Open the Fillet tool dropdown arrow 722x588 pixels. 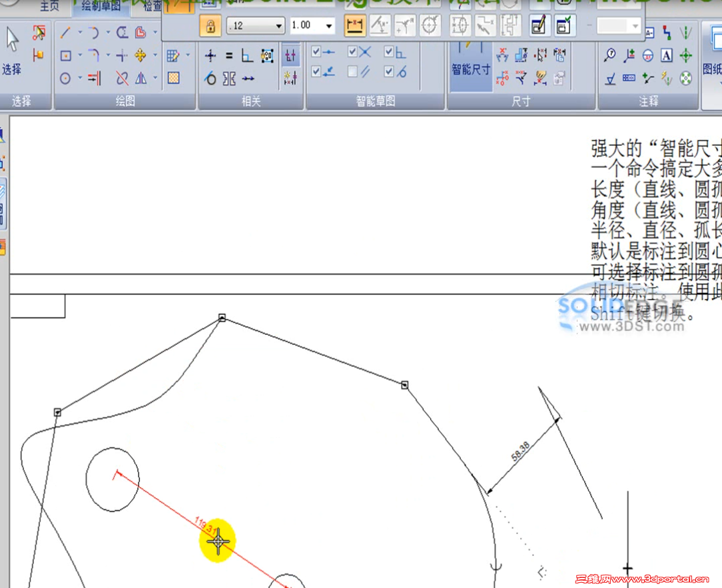(x=108, y=56)
